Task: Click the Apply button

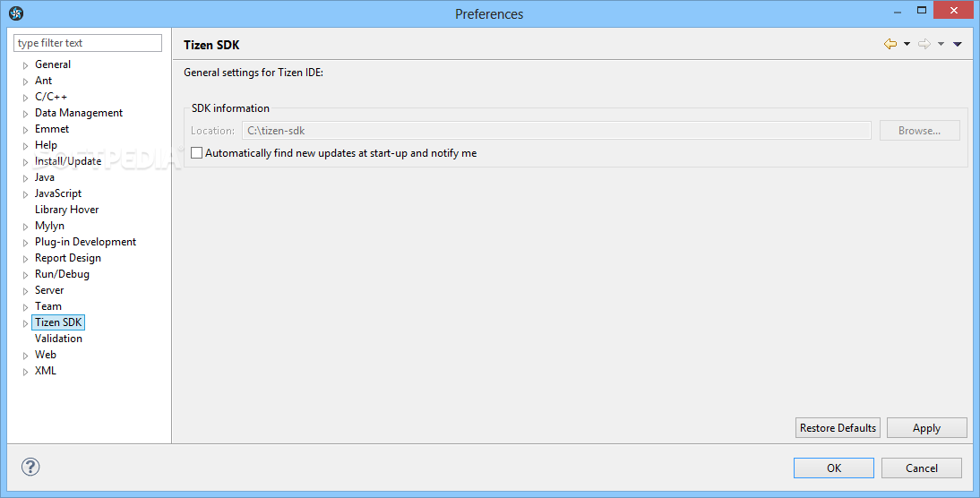Action: coord(926,428)
